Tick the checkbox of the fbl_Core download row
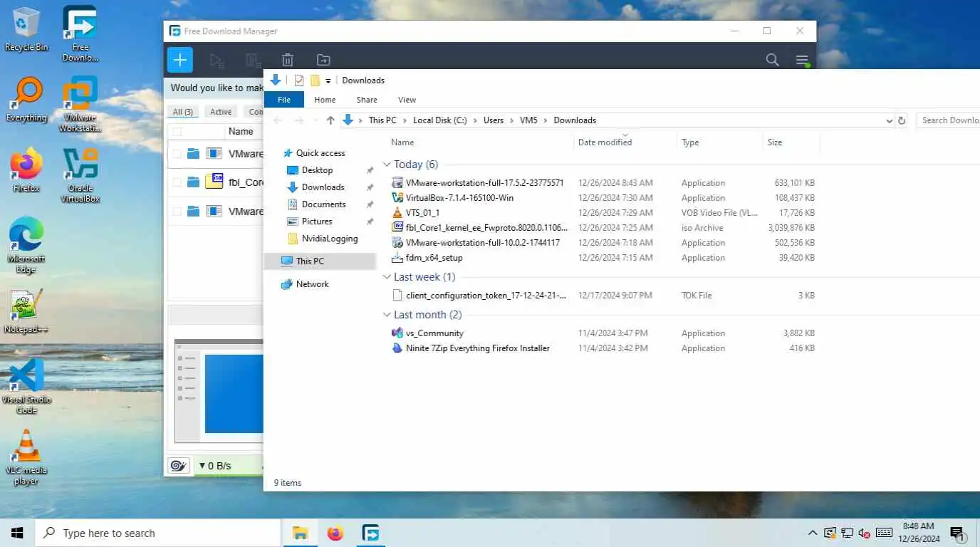The height and width of the screenshot is (547, 980). [177, 182]
